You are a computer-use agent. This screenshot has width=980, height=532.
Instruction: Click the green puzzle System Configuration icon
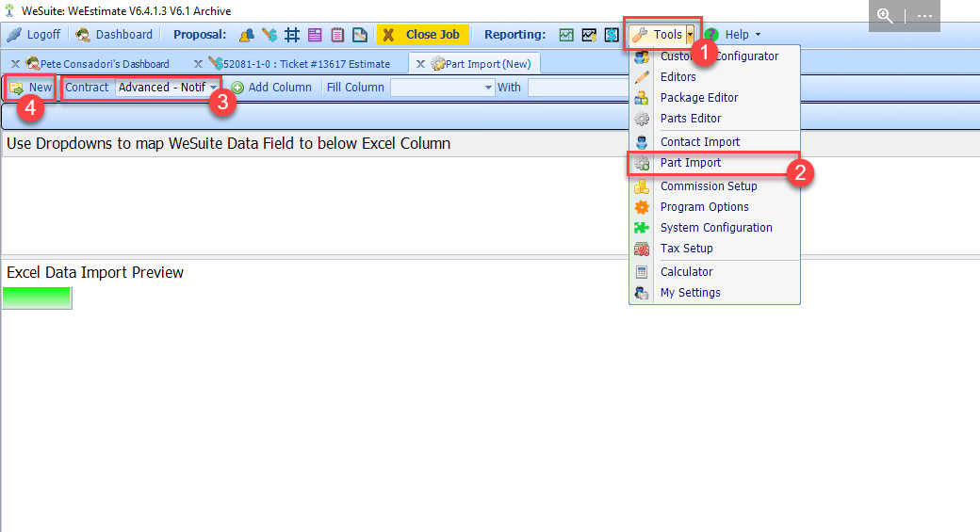tap(642, 228)
